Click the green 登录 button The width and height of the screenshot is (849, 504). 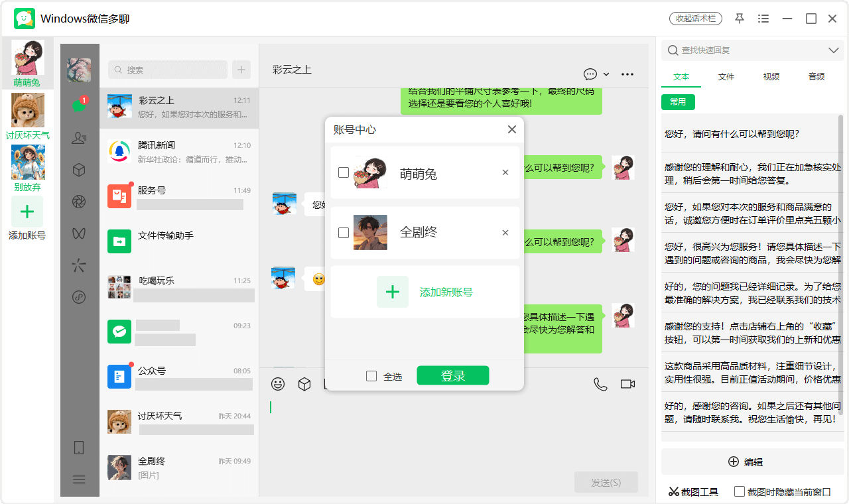(x=452, y=375)
